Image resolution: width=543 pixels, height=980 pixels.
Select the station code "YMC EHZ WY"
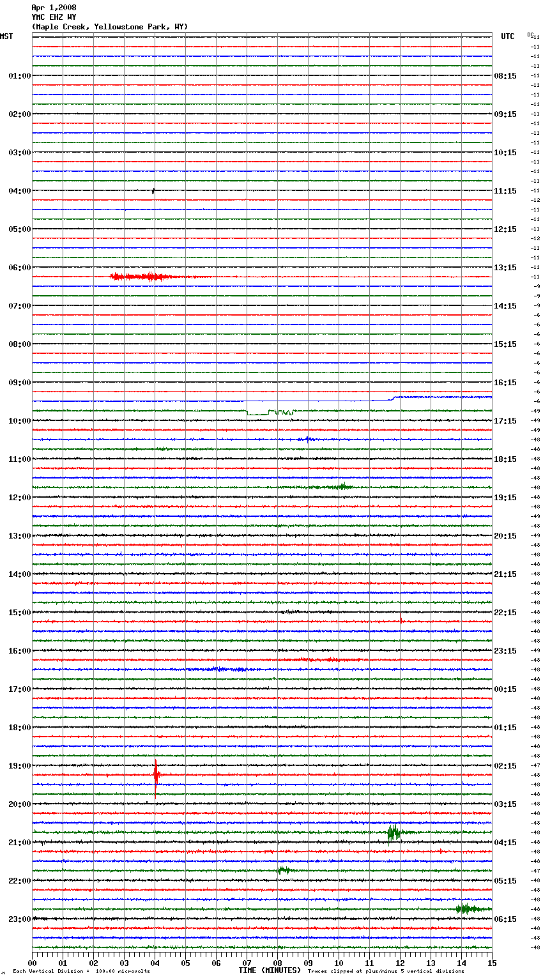54,17
